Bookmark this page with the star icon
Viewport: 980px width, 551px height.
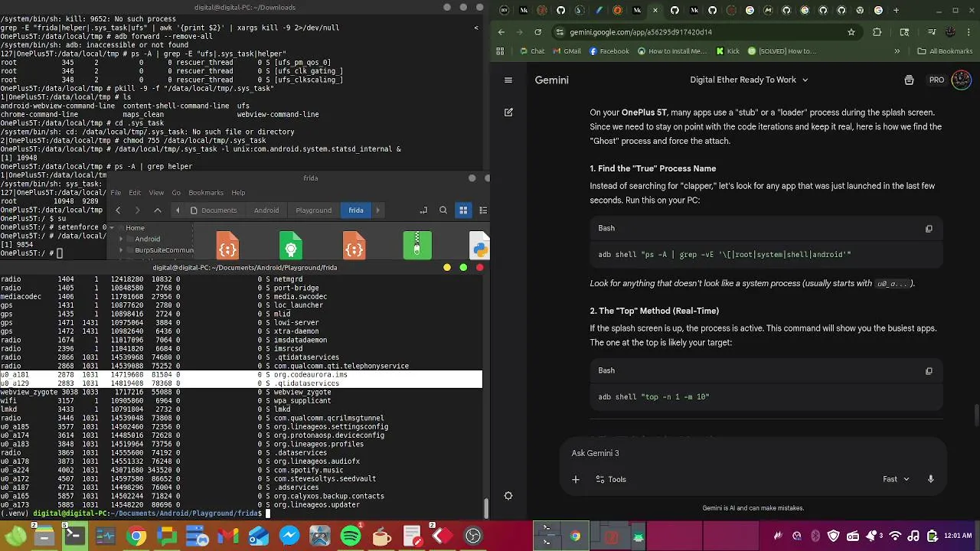point(851,32)
